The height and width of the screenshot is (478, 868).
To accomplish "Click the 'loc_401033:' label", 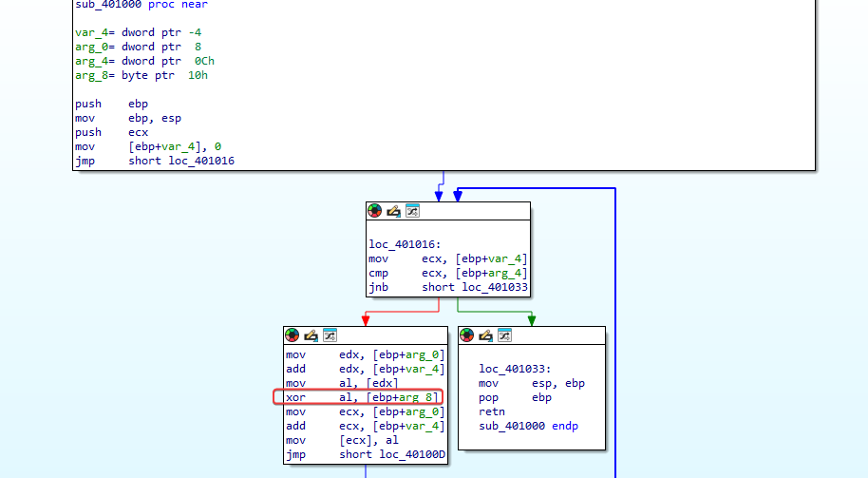I will pos(515,369).
